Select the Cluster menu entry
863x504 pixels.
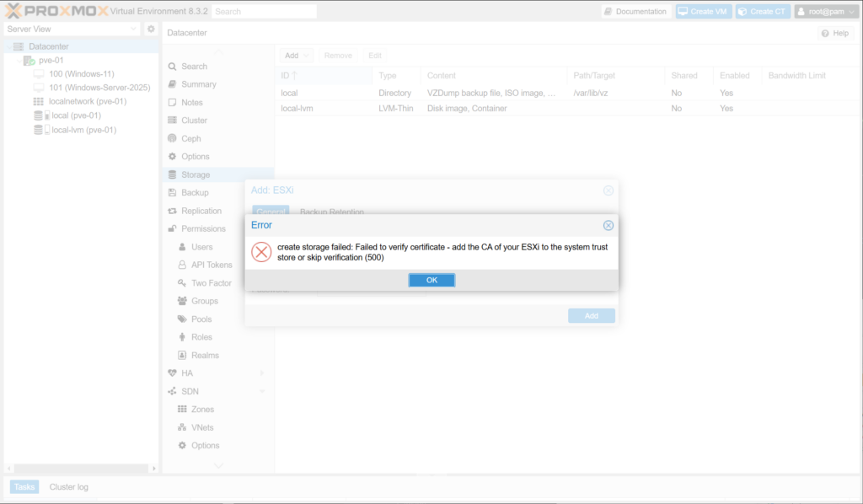[194, 121]
